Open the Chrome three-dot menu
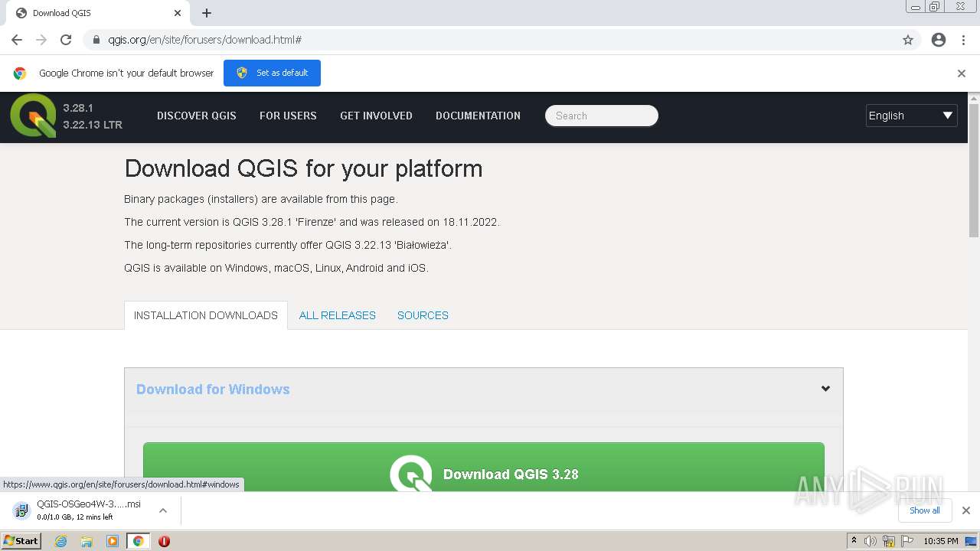The width and height of the screenshot is (980, 551). pyautogui.click(x=964, y=40)
